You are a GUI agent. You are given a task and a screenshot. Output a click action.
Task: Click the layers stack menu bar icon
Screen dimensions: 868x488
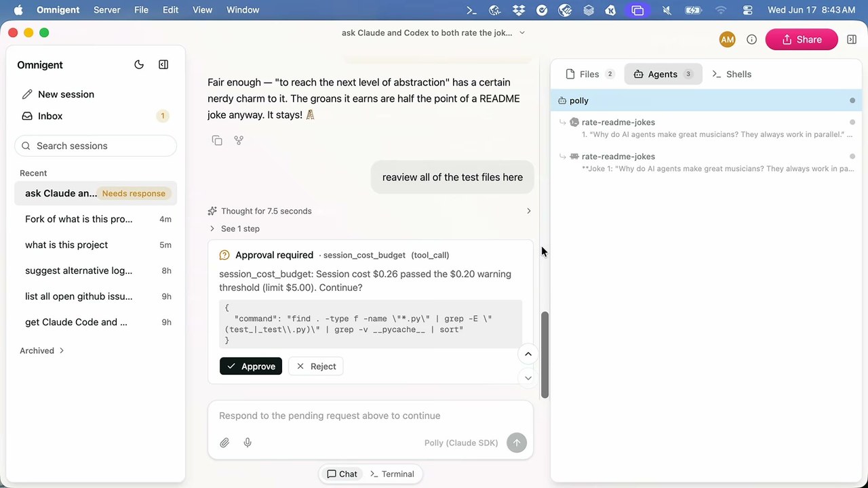coord(589,9)
